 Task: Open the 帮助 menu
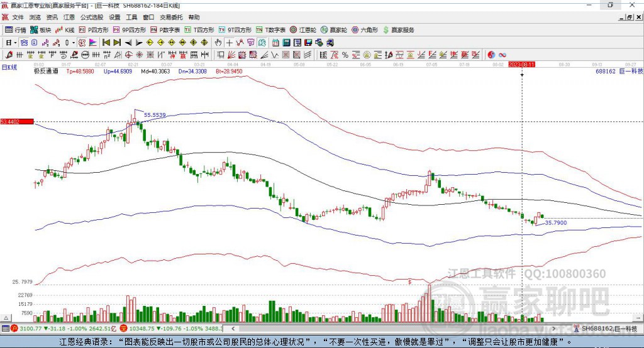click(194, 17)
